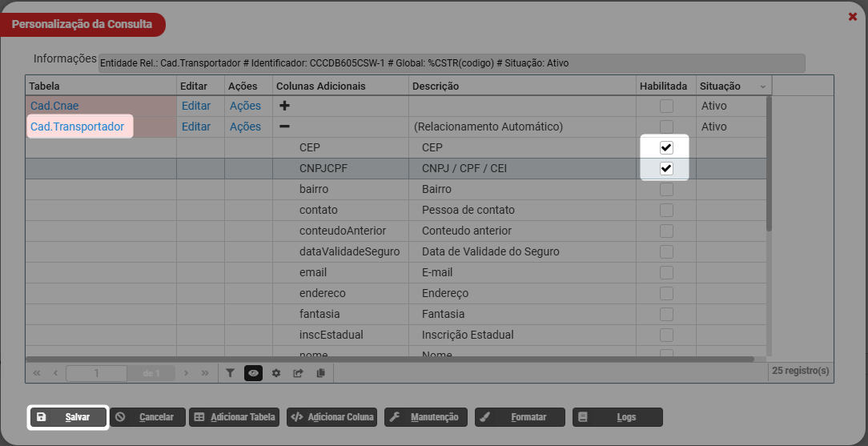Close the Personalização da Consulta dialog

[853, 17]
